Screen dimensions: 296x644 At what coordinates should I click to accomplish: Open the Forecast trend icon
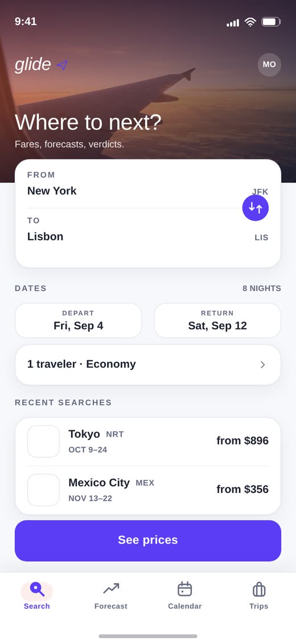pos(111,589)
